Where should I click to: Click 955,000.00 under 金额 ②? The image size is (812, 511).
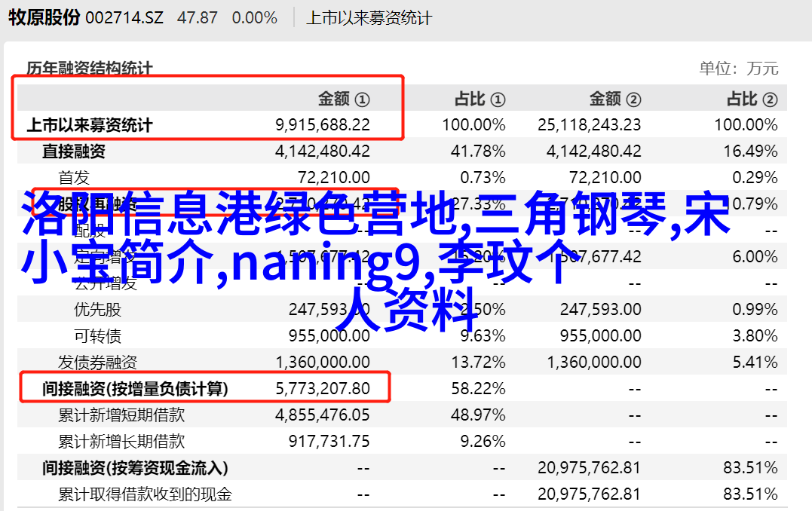click(601, 336)
